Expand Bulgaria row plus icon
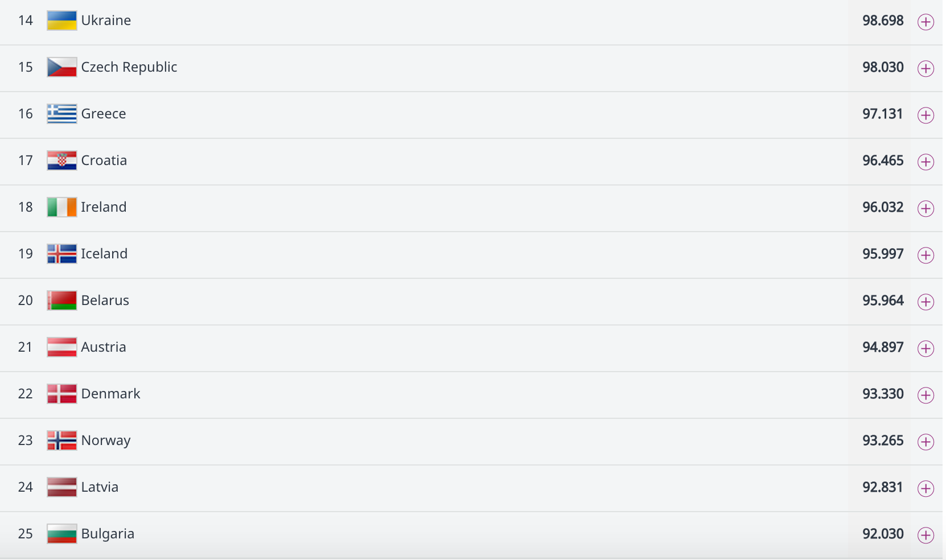The width and height of the screenshot is (946, 560). (926, 536)
